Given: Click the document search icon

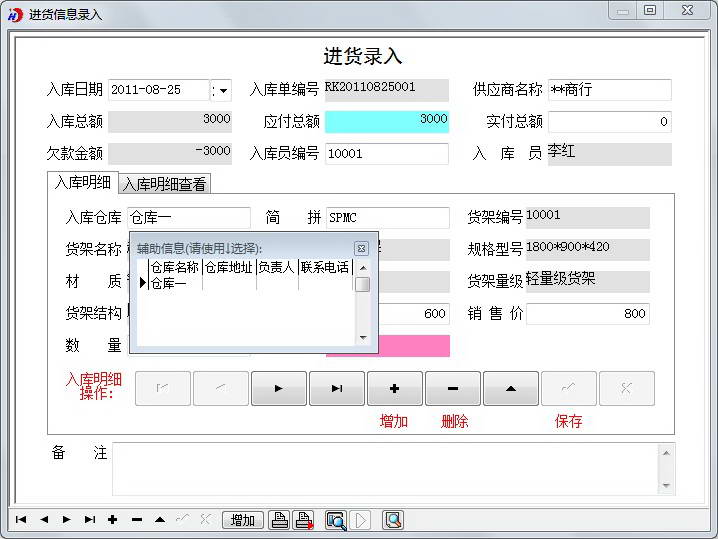Looking at the screenshot, I should tap(393, 520).
